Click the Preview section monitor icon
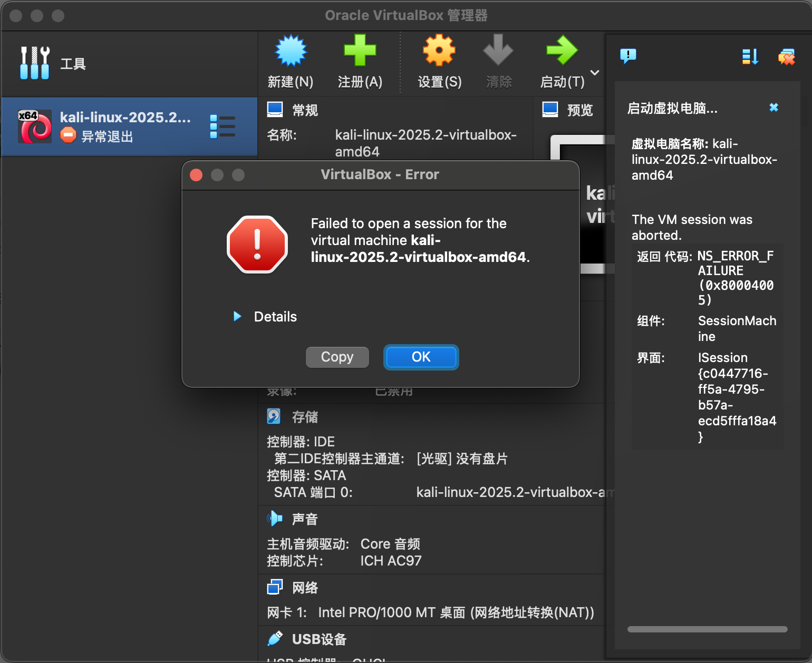Screen dimensions: 812x663 pos(550,109)
